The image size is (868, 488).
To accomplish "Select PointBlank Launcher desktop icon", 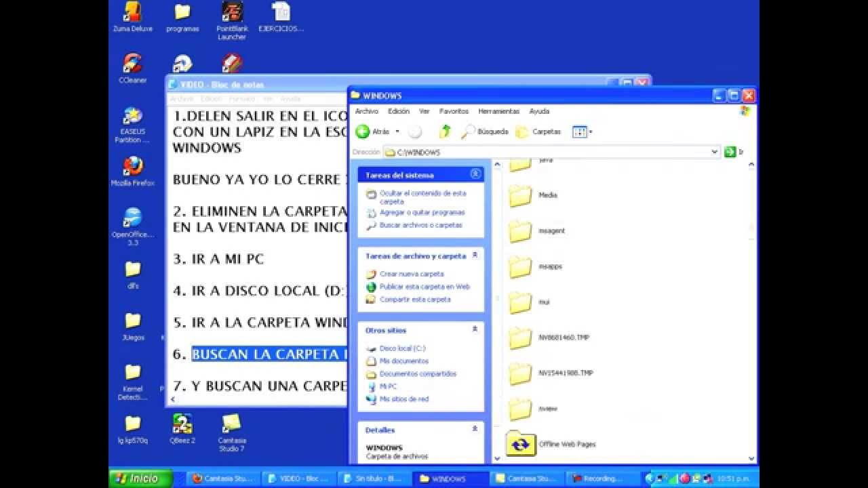I will pyautogui.click(x=232, y=21).
